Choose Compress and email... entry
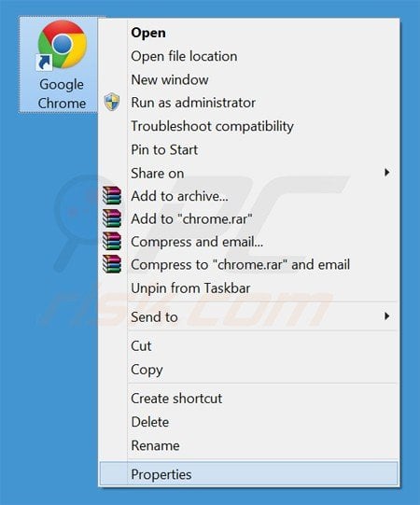Image resolution: width=420 pixels, height=505 pixels. pyautogui.click(x=248, y=242)
